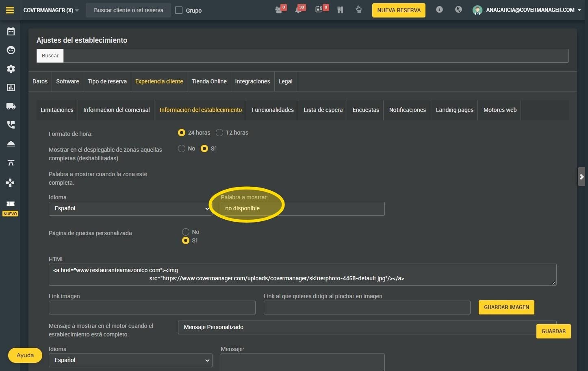Click the phone calls sidebar icon
The width and height of the screenshot is (588, 371).
coord(11,125)
